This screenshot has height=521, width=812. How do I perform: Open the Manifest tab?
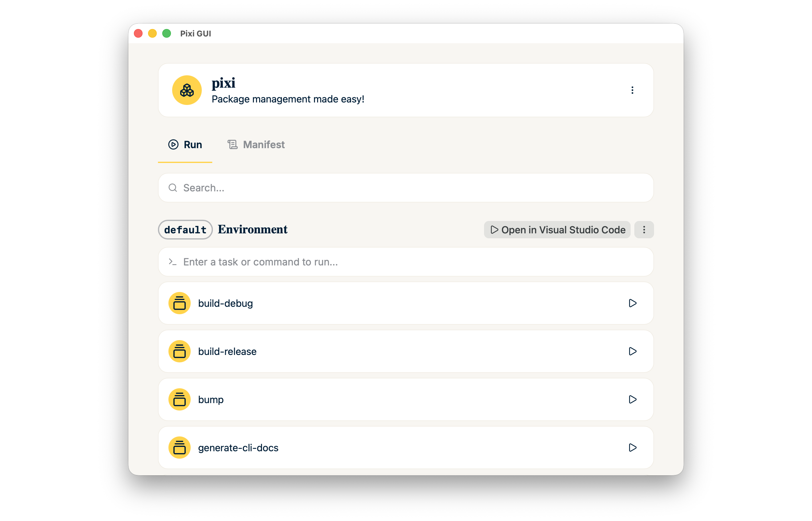(x=256, y=145)
